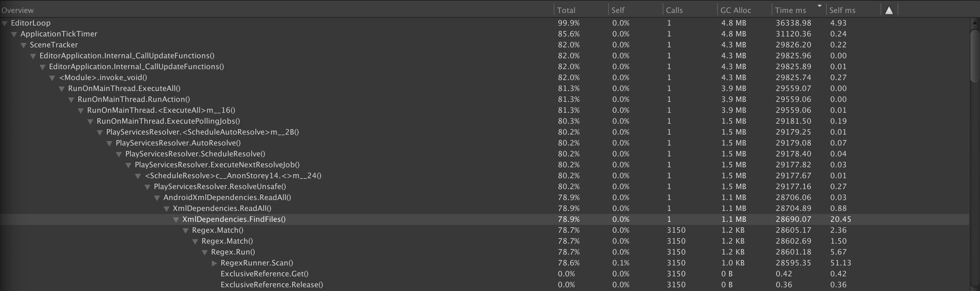Select the ExclusiveReference.Get() row
Image resolution: width=980 pixels, height=291 pixels.
[264, 274]
